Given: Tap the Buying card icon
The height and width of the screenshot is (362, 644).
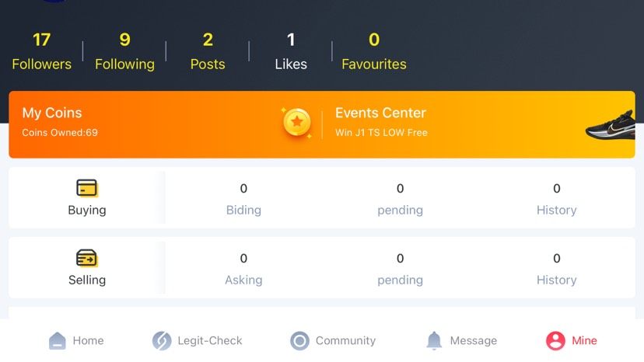Looking at the screenshot, I should (x=87, y=188).
